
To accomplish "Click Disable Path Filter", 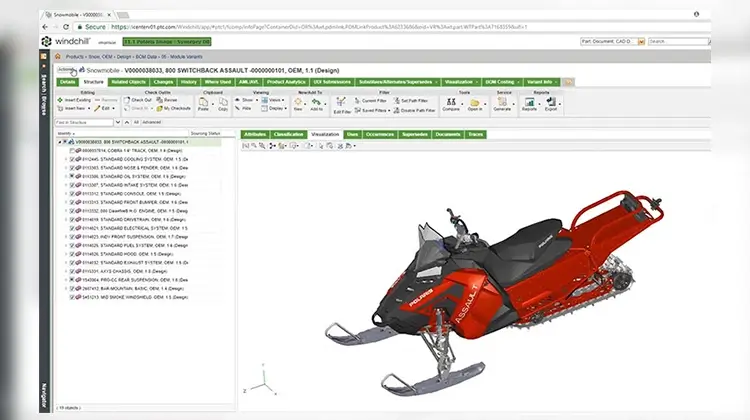I will point(415,110).
